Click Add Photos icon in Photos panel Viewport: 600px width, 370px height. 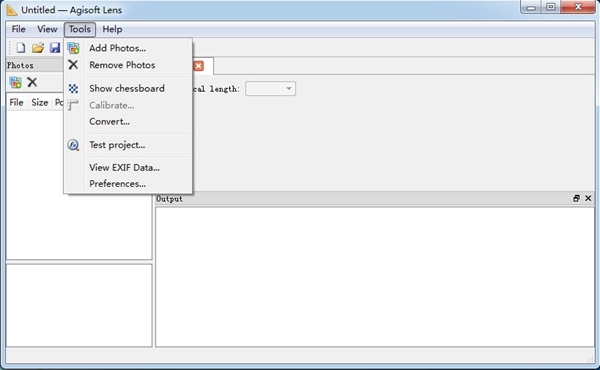click(15, 82)
